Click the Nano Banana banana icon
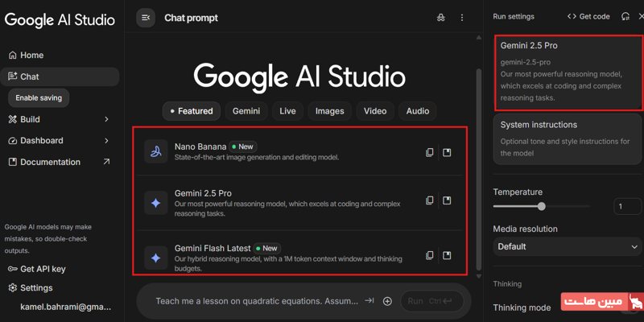This screenshot has width=644, height=322. click(155, 151)
